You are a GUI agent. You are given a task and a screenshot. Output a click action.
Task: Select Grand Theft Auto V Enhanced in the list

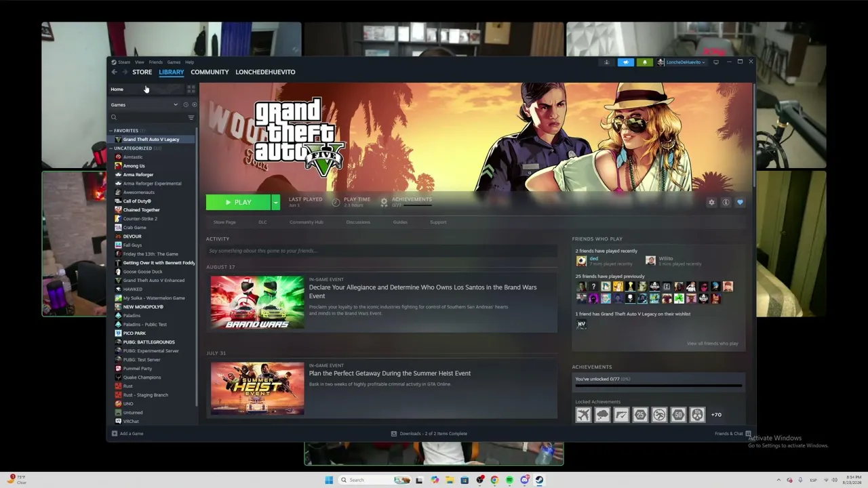[154, 281]
